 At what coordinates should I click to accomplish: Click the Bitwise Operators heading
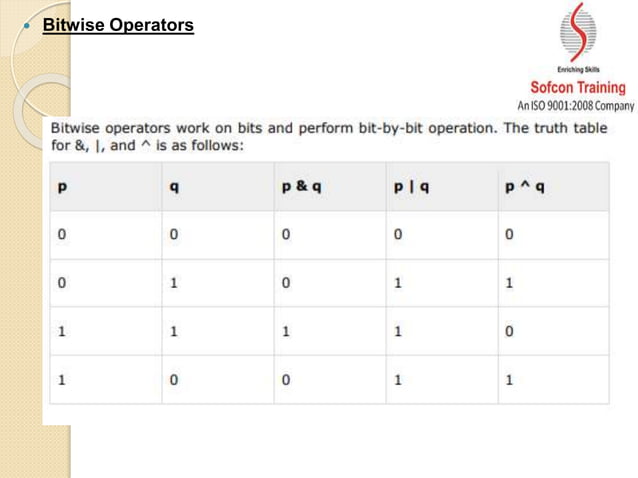pos(118,25)
